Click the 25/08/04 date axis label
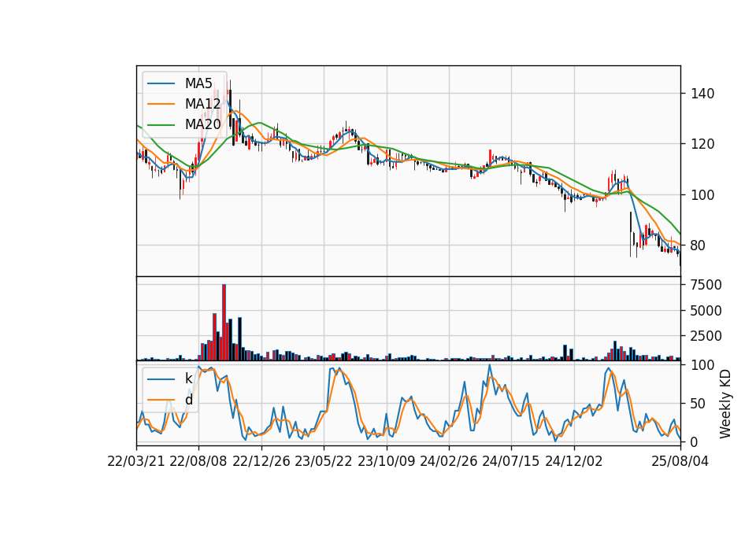756x543 pixels. [x=680, y=461]
